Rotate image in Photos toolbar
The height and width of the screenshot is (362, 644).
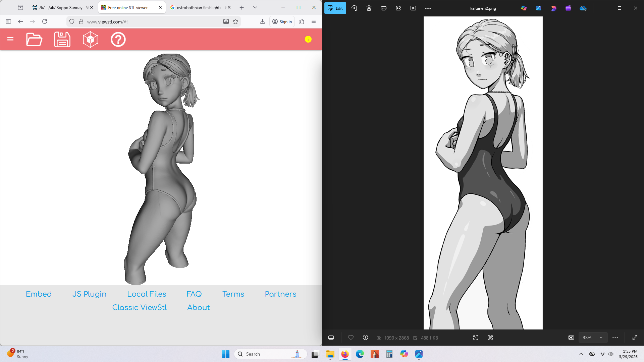354,8
